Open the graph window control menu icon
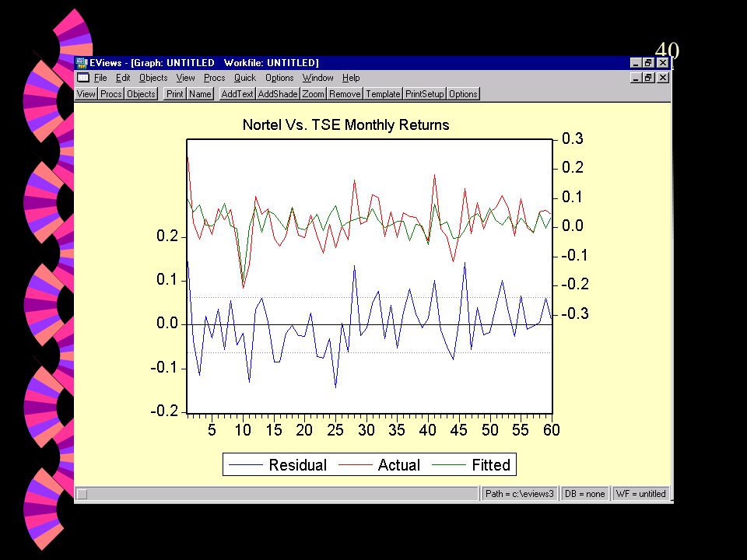 pos(83,78)
